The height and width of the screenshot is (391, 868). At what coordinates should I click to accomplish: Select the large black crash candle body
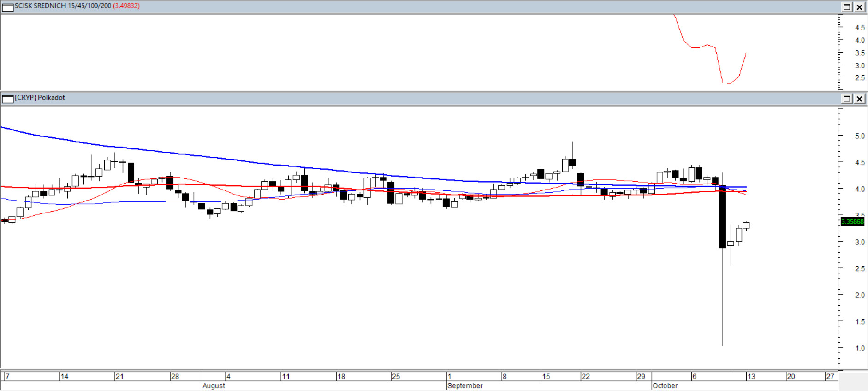tap(722, 217)
